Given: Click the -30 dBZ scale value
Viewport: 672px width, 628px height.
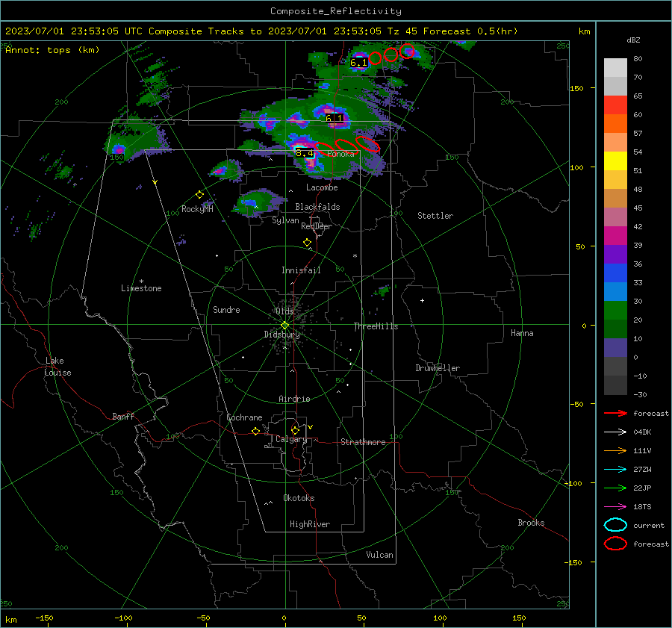Looking at the screenshot, I should [640, 394].
